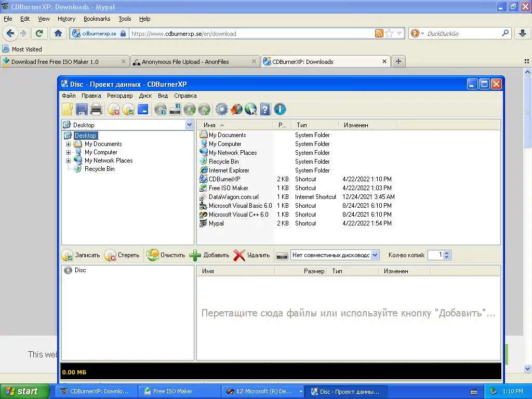Open the Файл menu
The width and height of the screenshot is (532, 399).
pyautogui.click(x=69, y=96)
